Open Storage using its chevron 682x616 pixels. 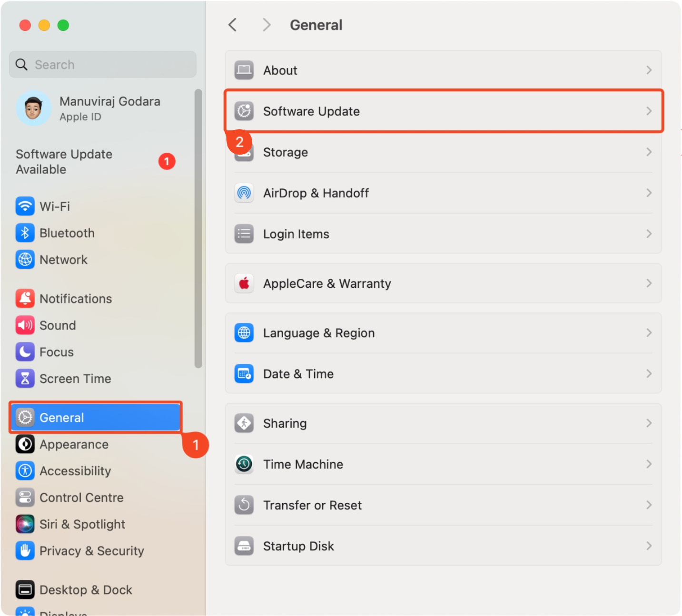649,152
